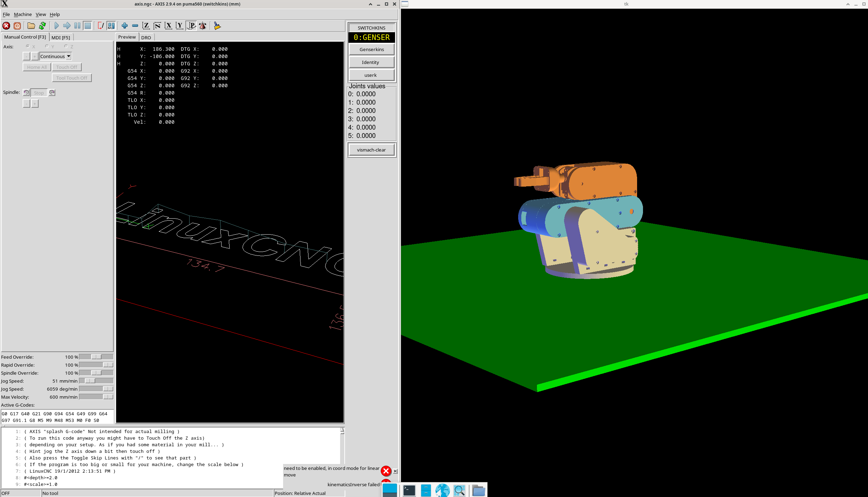
Task: Open the View menu
Action: (x=41, y=14)
